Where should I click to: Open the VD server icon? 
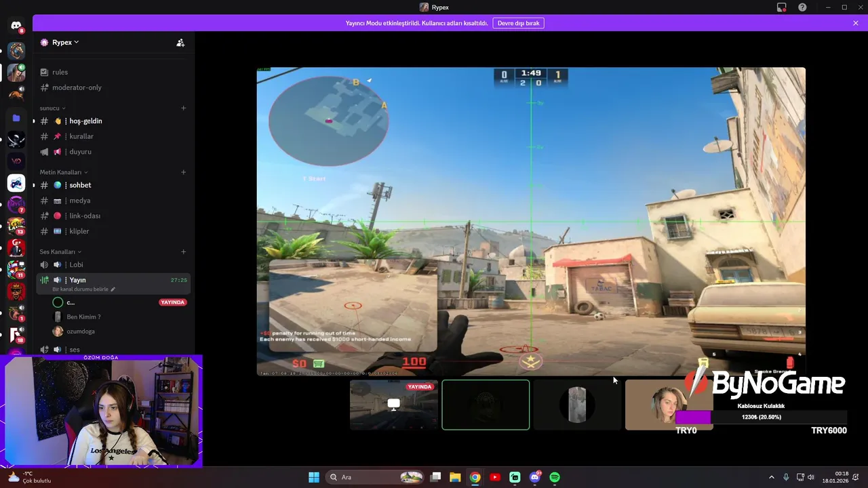[16, 161]
